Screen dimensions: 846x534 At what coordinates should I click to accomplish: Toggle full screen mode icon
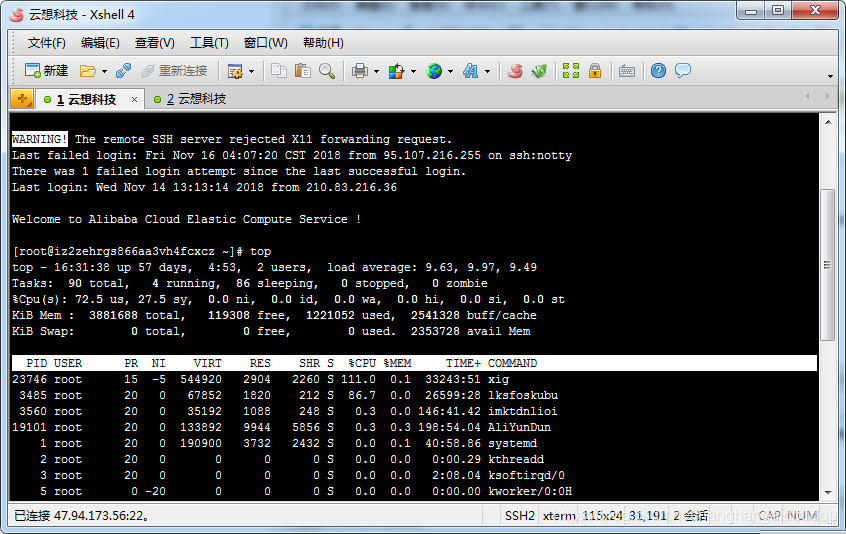click(571, 71)
